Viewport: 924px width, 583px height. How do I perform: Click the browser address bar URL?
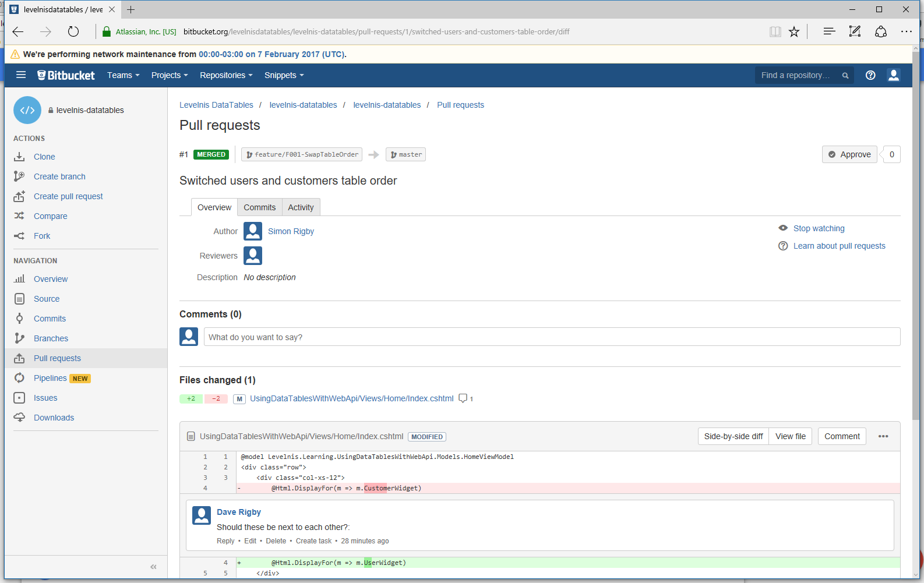coord(376,31)
